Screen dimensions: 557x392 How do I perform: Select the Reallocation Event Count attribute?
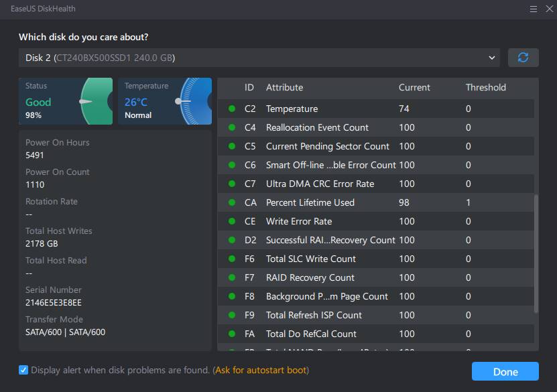(317, 127)
